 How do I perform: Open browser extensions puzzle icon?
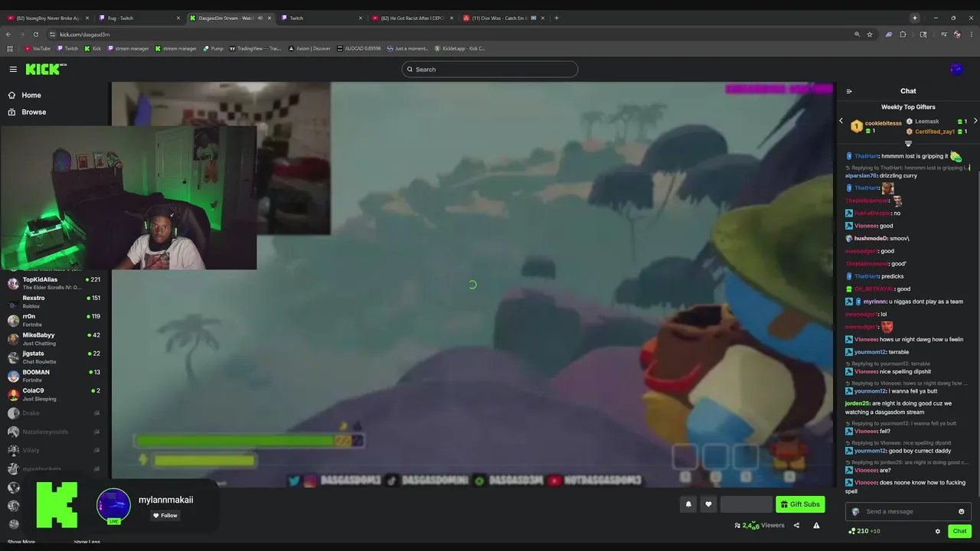coord(903,34)
